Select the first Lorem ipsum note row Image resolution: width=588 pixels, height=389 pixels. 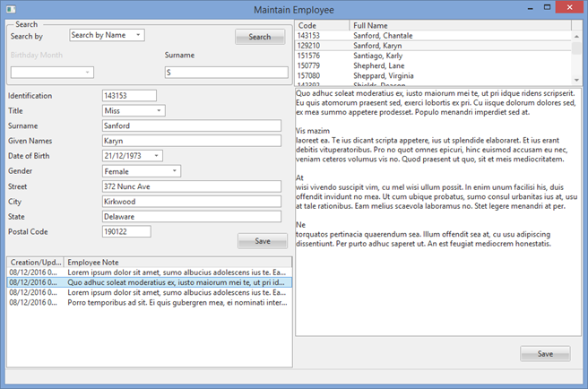pos(150,272)
